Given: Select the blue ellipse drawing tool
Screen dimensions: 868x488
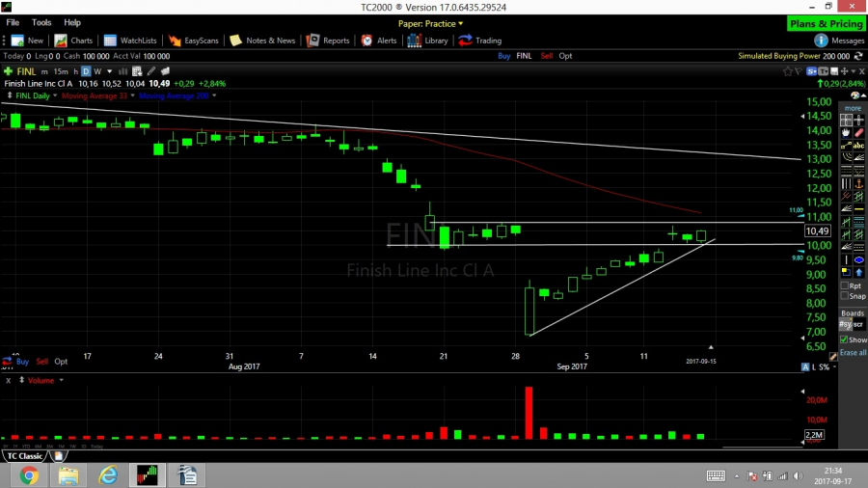Looking at the screenshot, I should coord(858,259).
